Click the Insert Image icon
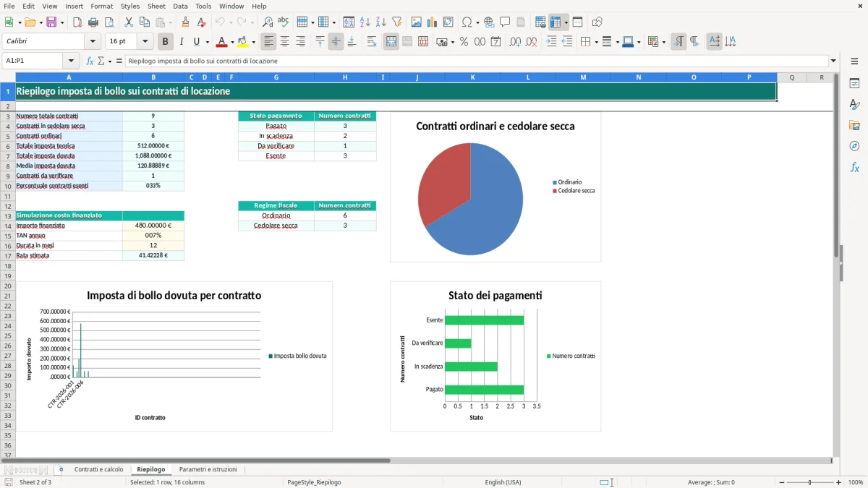Screen dimensions: 868x488 pyautogui.click(x=416, y=22)
